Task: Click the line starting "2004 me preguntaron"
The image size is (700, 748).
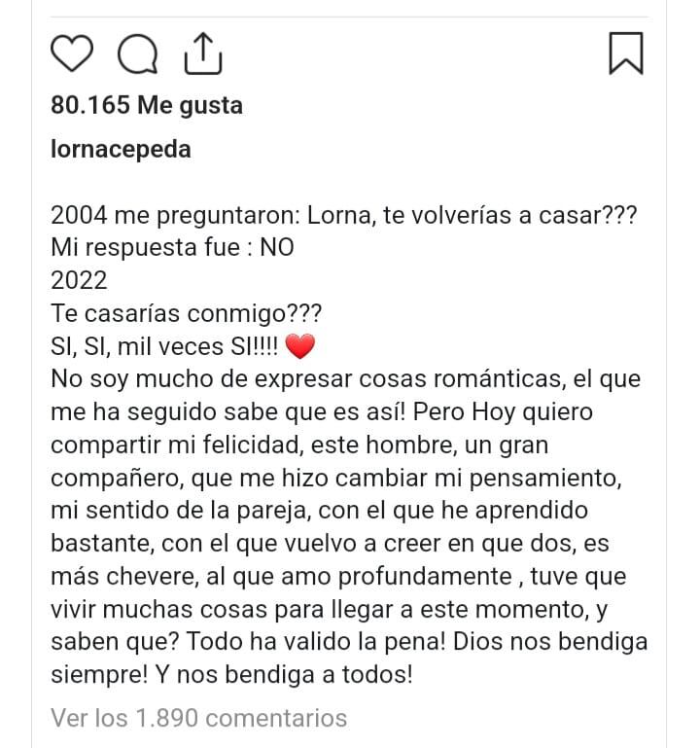Action: tap(343, 215)
